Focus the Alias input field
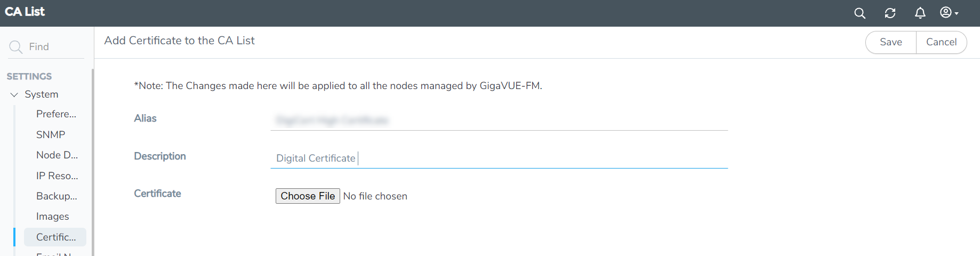This screenshot has width=980, height=256. [499, 121]
